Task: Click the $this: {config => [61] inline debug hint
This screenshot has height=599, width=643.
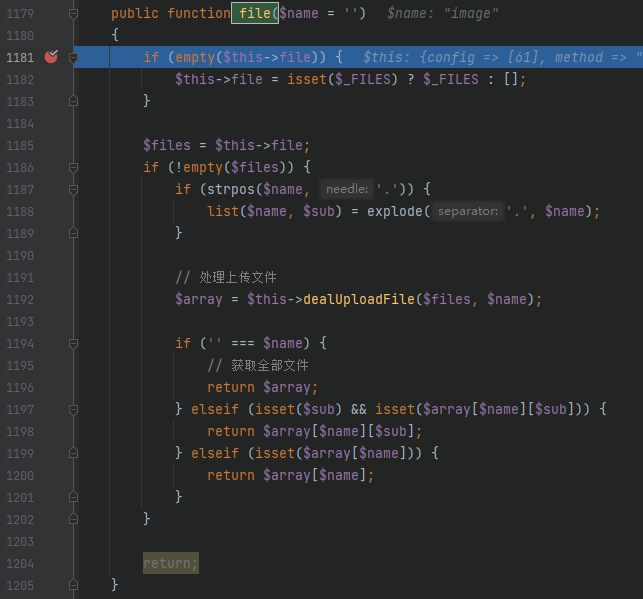Action: click(450, 57)
